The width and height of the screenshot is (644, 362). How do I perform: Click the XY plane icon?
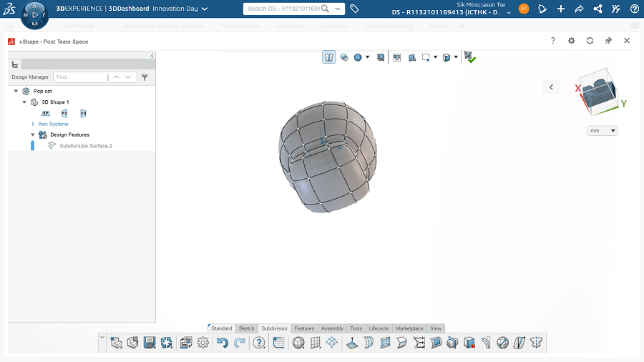(x=46, y=113)
